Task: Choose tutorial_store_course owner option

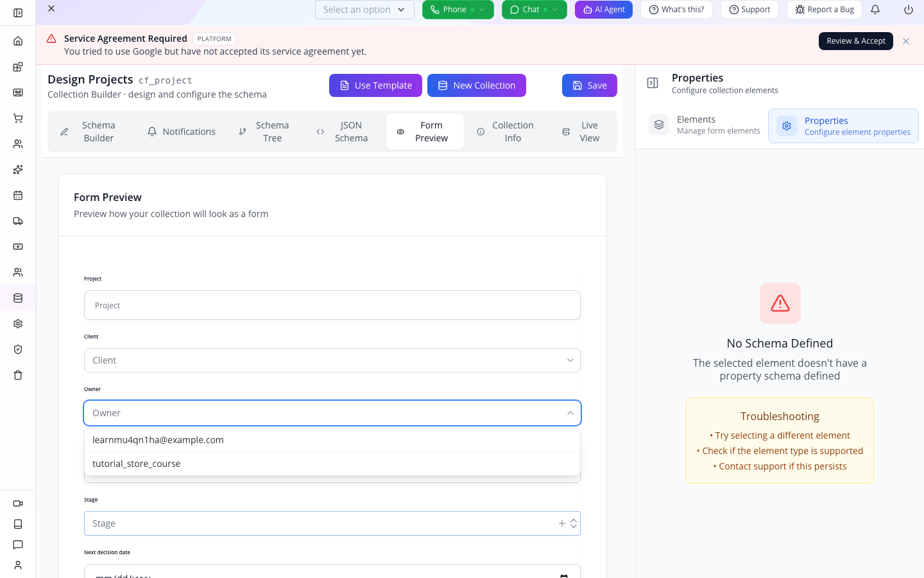Action: 332,464
